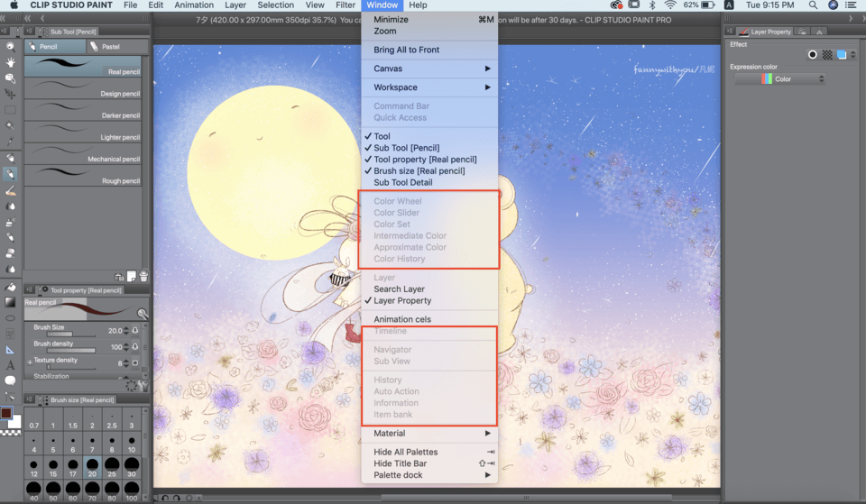Select the Pen tool
866x504 pixels.
click(x=10, y=159)
